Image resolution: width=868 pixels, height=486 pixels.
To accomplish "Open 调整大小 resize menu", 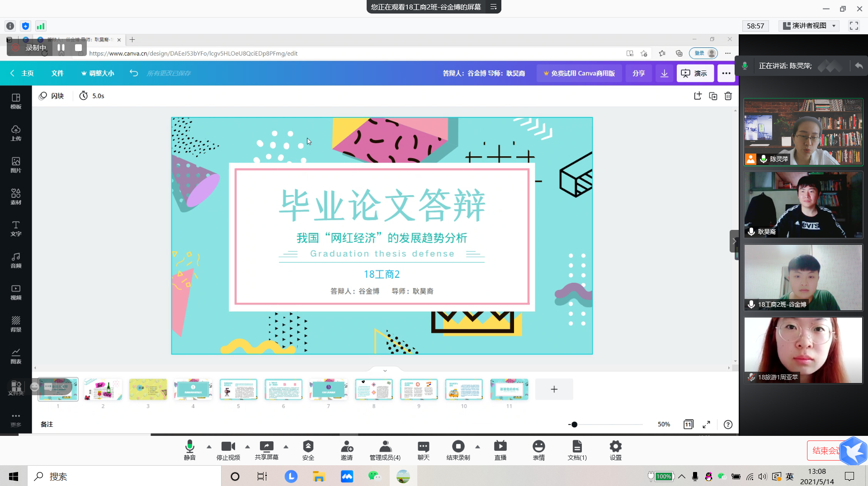I will tap(98, 73).
